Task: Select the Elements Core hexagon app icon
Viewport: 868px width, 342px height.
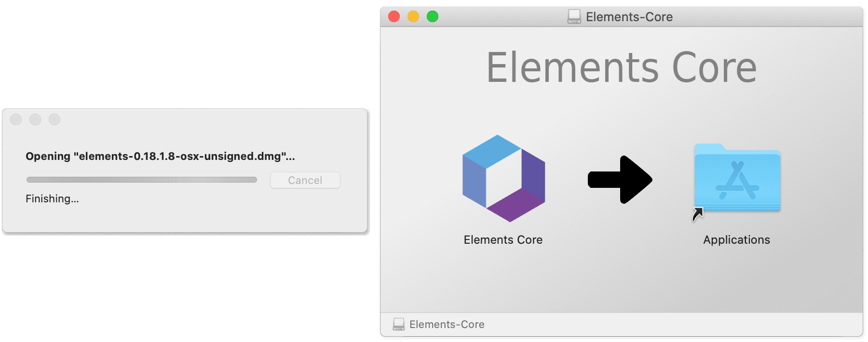Action: pos(503,178)
